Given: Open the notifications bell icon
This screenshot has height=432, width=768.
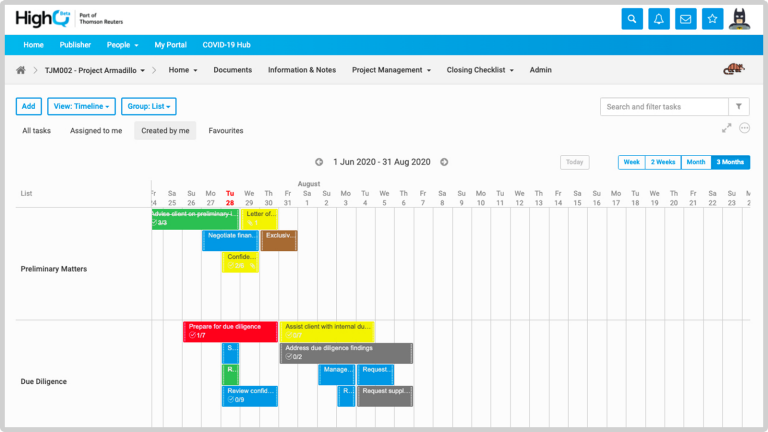Looking at the screenshot, I should (658, 18).
